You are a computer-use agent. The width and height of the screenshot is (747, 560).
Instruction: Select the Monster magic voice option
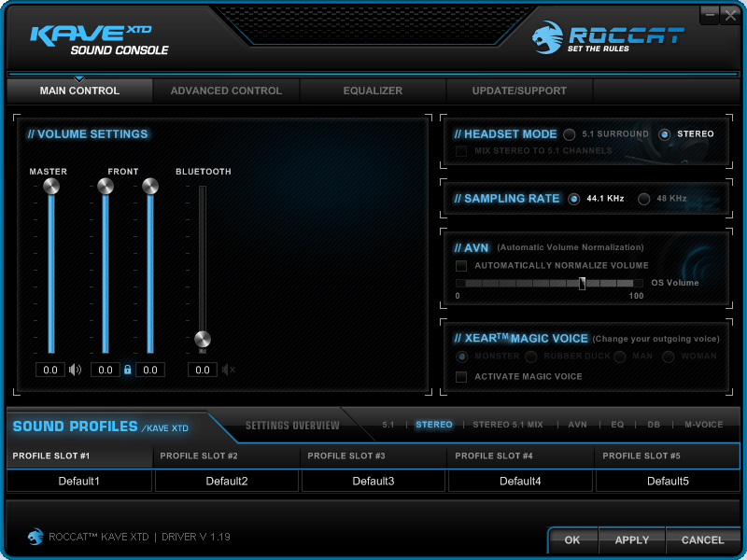point(461,357)
